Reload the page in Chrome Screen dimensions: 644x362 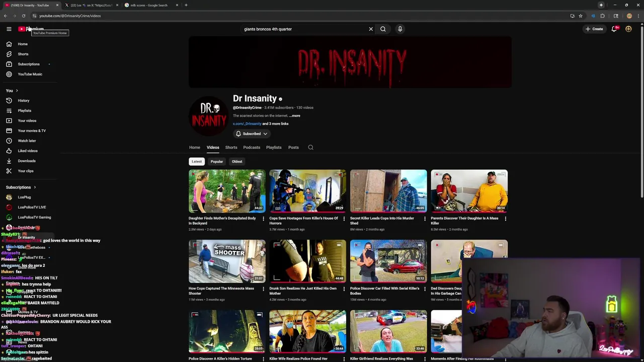[x=23, y=16]
